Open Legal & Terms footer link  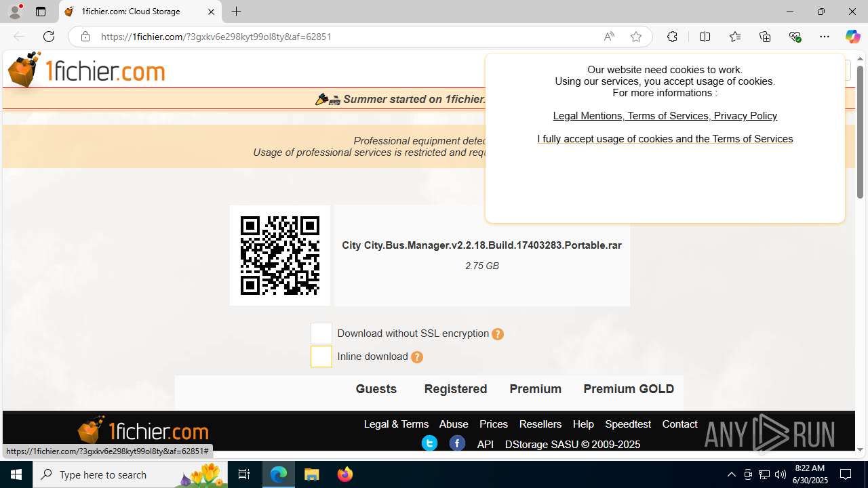point(396,424)
